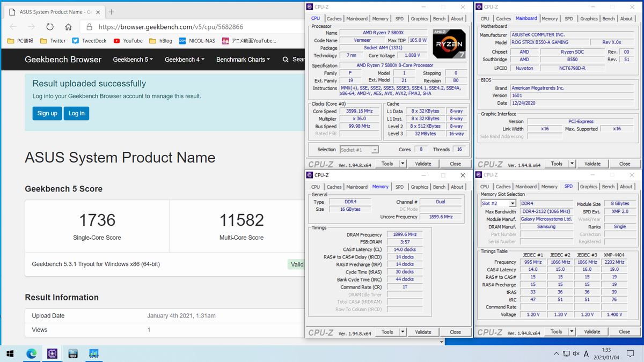Viewport: 644px width, 362px height.
Task: Select the multi-core score 11582
Action: [x=241, y=220]
